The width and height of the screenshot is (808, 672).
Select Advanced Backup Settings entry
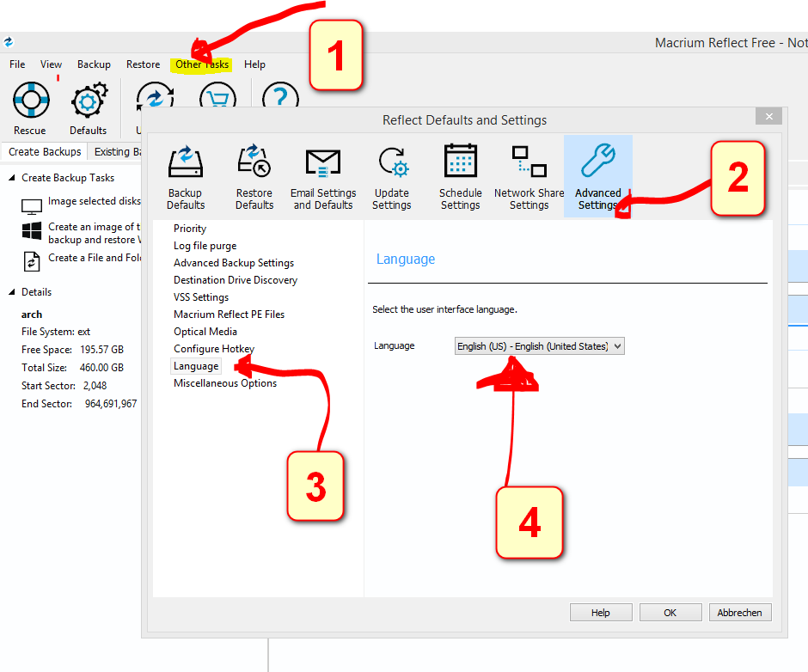click(x=234, y=263)
